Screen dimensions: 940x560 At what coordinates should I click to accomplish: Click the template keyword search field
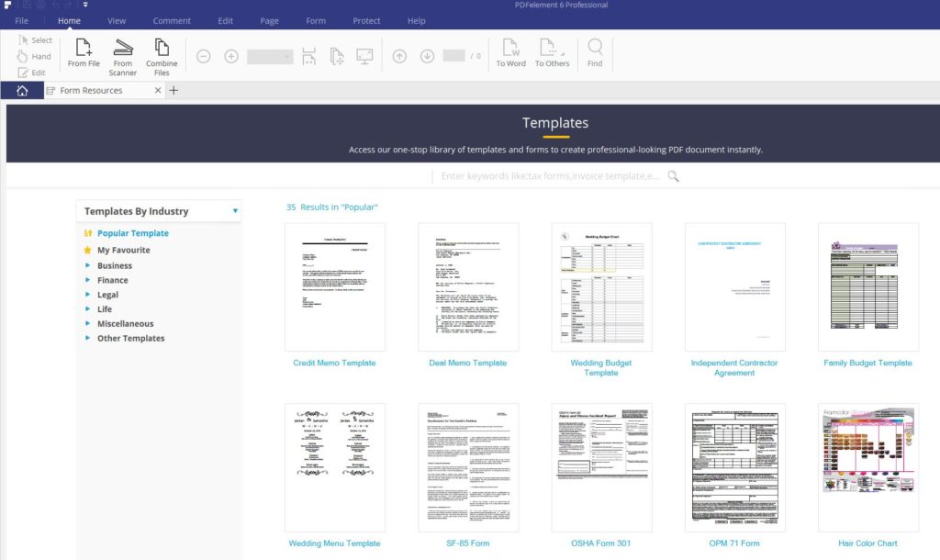click(549, 175)
